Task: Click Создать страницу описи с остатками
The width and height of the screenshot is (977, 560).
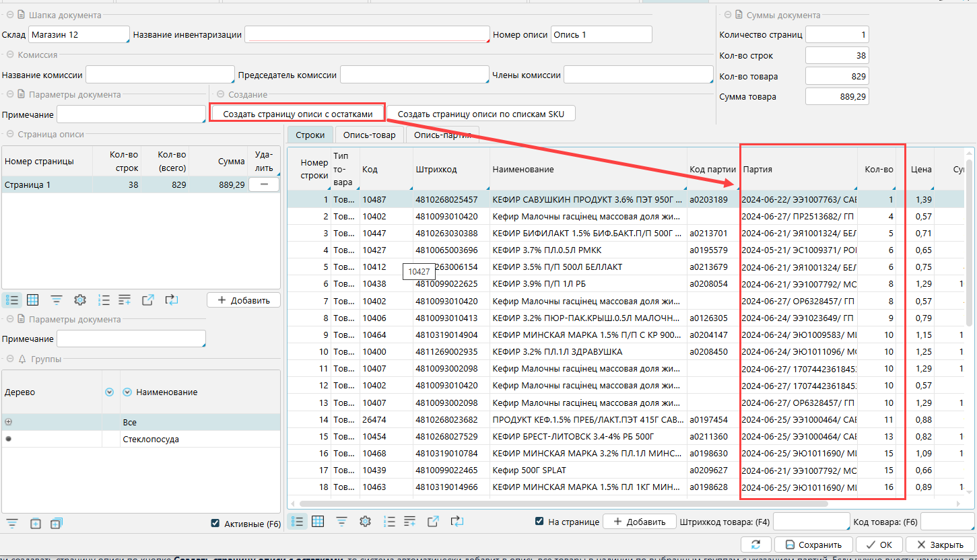Action: coord(298,114)
